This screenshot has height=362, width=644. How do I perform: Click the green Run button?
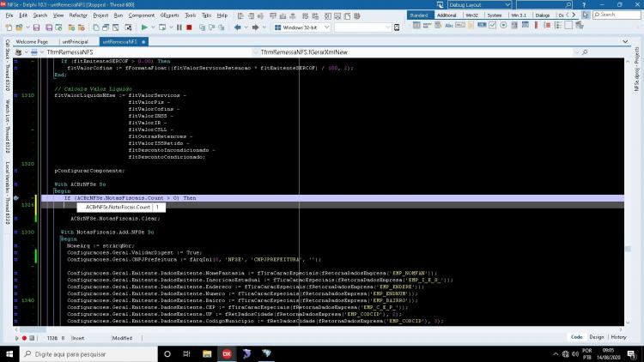[144, 27]
